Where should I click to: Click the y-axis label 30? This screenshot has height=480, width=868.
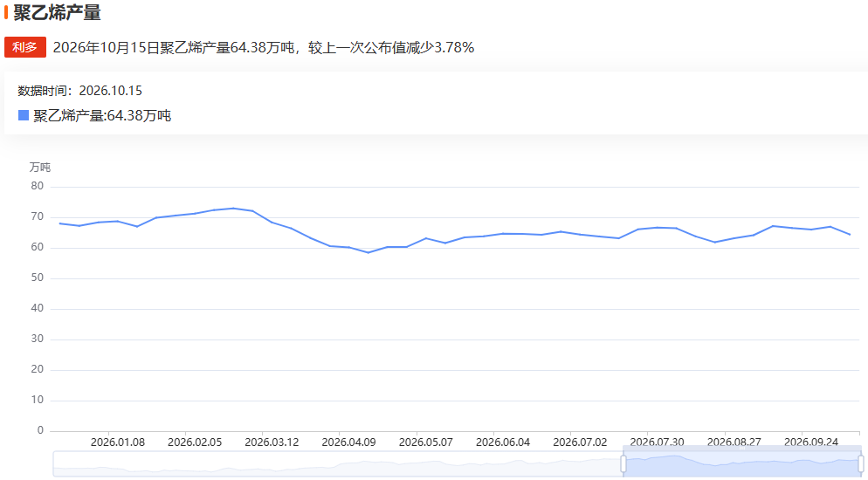(x=37, y=339)
